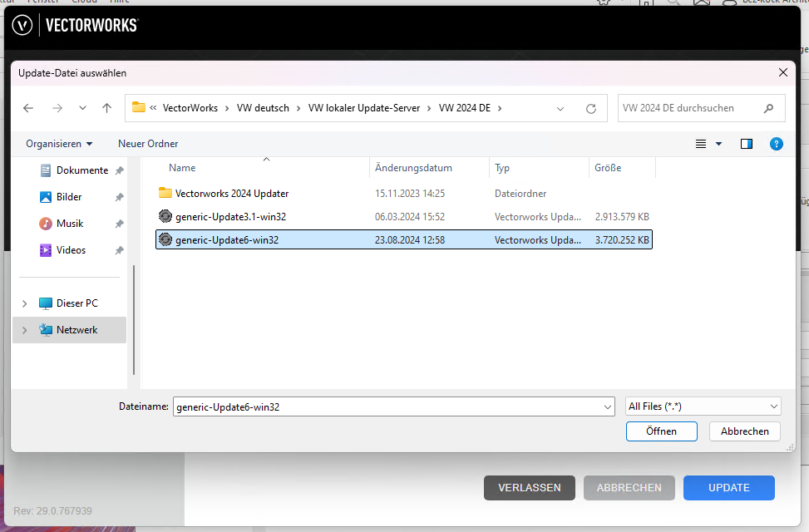Click the VERLASSEN button
The height and width of the screenshot is (532, 809).
tap(529, 488)
